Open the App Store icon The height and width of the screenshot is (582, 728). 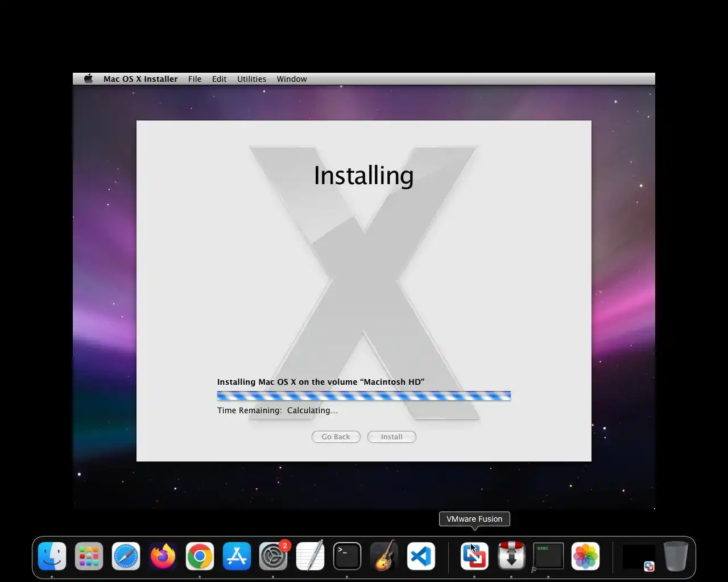click(237, 556)
